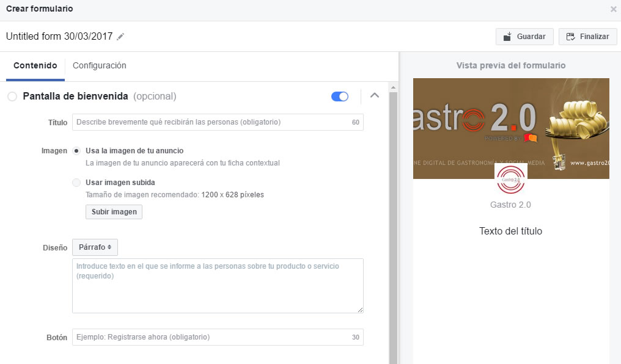Close the Crear formulario dialog
This screenshot has height=364, width=621.
point(613,9)
